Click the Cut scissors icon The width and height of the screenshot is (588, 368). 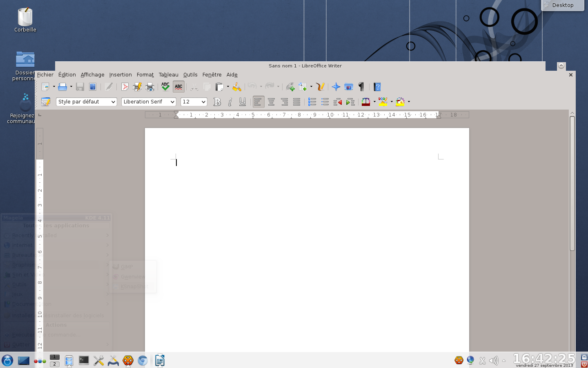[x=194, y=87]
